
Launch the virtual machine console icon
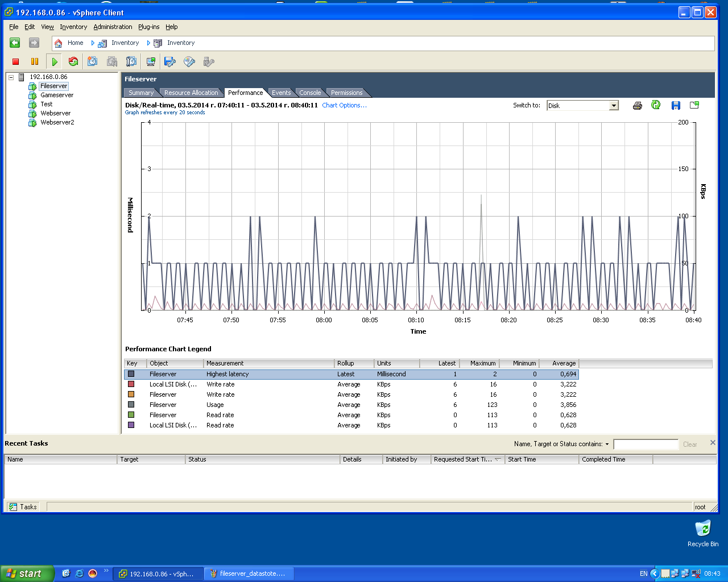click(x=151, y=61)
